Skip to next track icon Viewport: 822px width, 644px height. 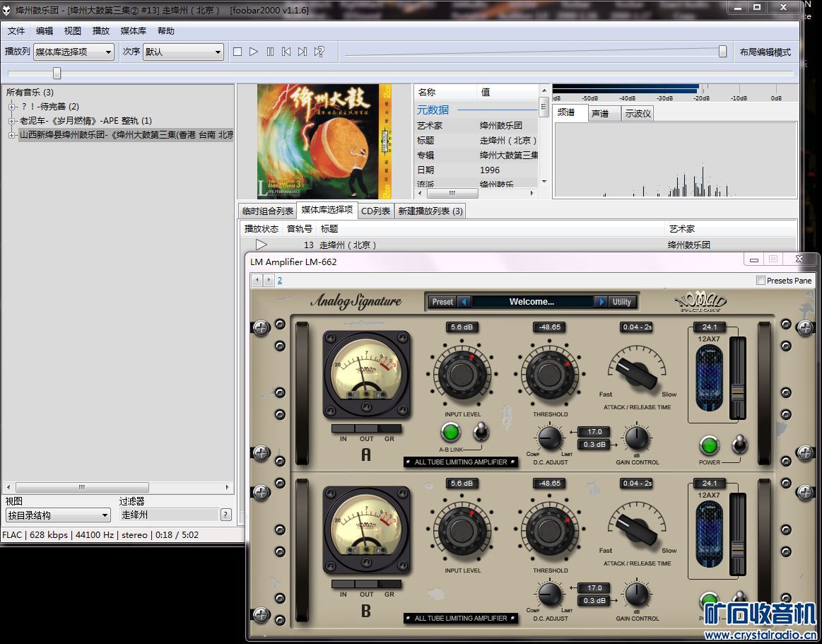click(x=303, y=52)
